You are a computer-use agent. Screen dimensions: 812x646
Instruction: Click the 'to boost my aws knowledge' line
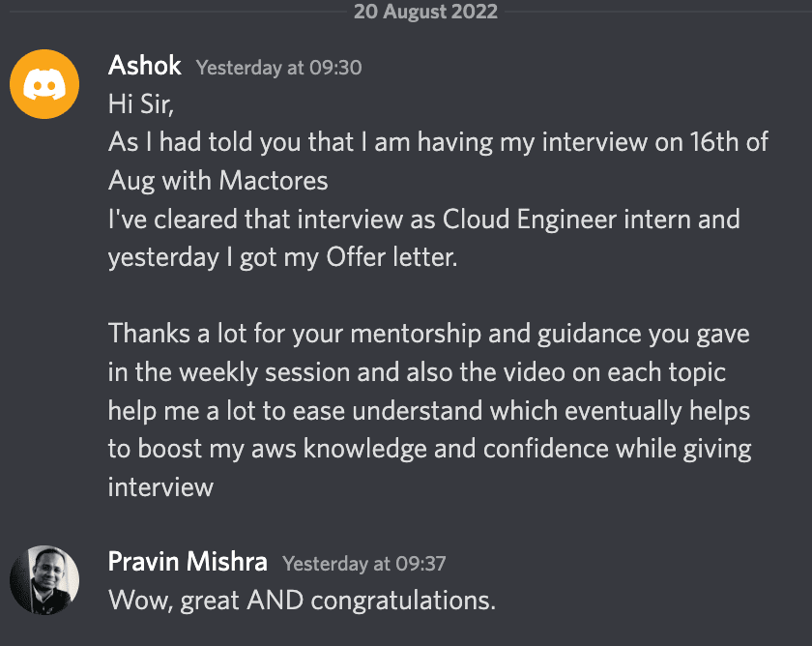(x=429, y=449)
